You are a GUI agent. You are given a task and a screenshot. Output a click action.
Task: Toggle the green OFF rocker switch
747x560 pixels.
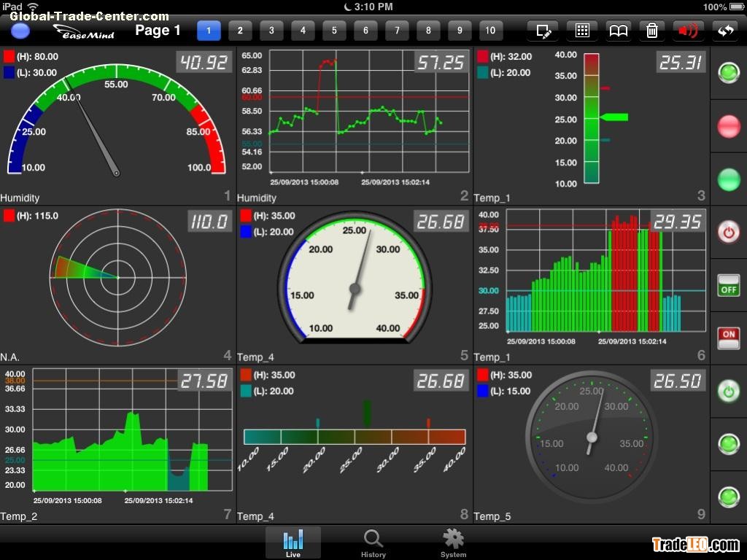pos(728,285)
